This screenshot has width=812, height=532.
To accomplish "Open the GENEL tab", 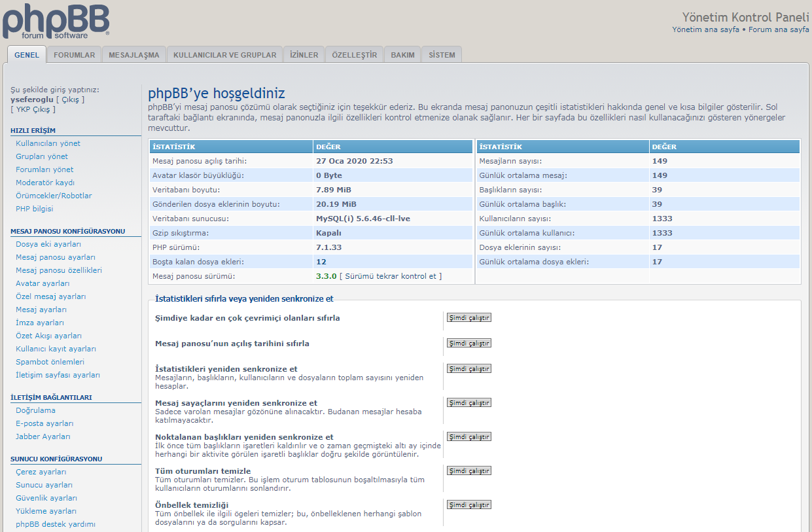I will point(27,55).
